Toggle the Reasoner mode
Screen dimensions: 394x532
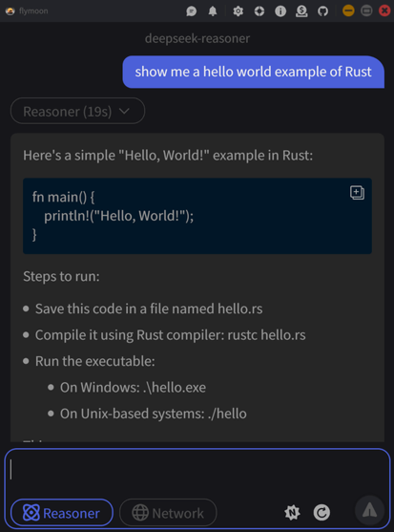coord(62,513)
